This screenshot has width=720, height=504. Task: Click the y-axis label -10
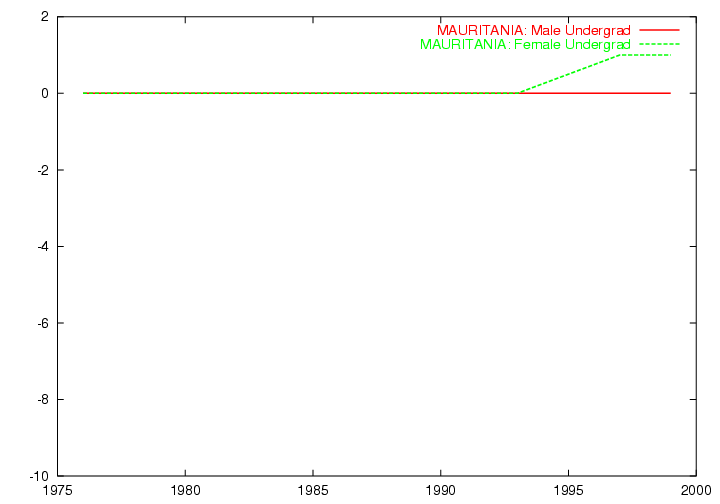pyautogui.click(x=39, y=476)
